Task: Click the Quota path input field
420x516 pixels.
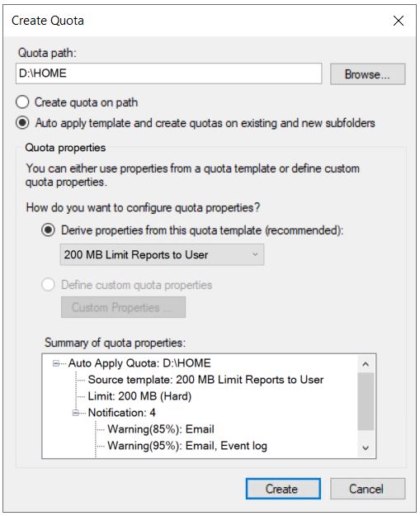Action: click(168, 73)
